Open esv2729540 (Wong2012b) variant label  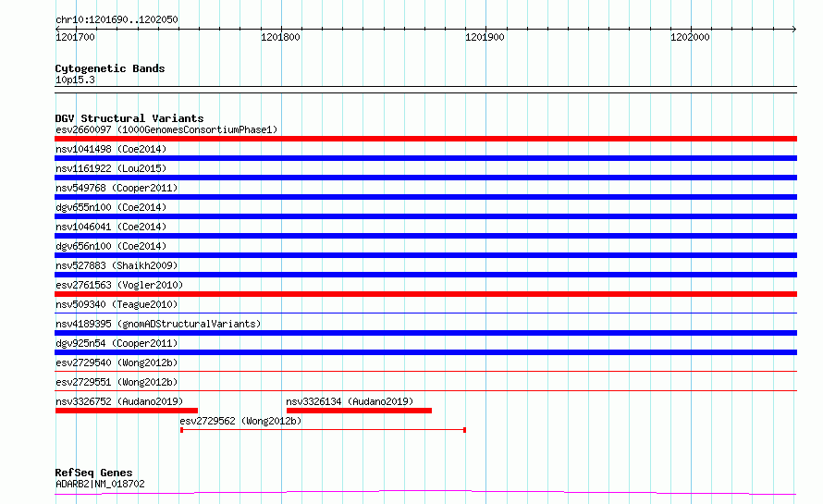coord(117,363)
